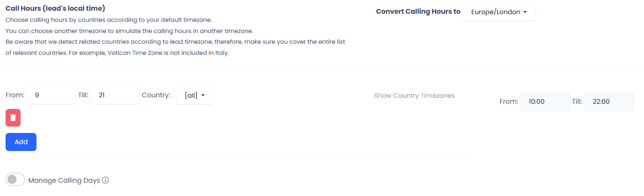644x196 pixels.
Task: Click the Till: label beside the 22:00 field
Action: [577, 102]
